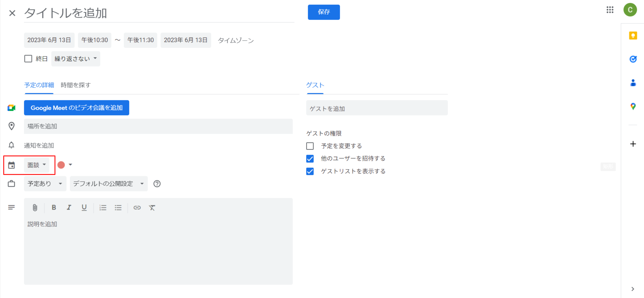The width and height of the screenshot is (644, 298).
Task: Insert a numbered list in description
Action: 103,208
